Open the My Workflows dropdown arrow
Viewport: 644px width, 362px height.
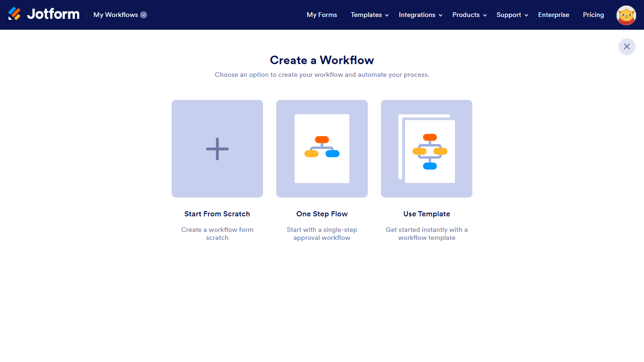144,15
